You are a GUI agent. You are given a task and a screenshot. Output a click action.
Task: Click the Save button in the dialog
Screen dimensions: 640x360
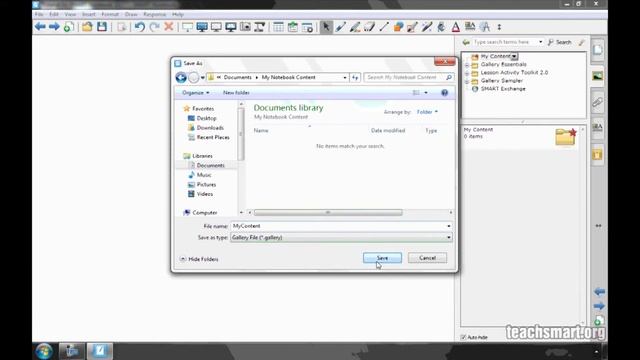click(382, 258)
